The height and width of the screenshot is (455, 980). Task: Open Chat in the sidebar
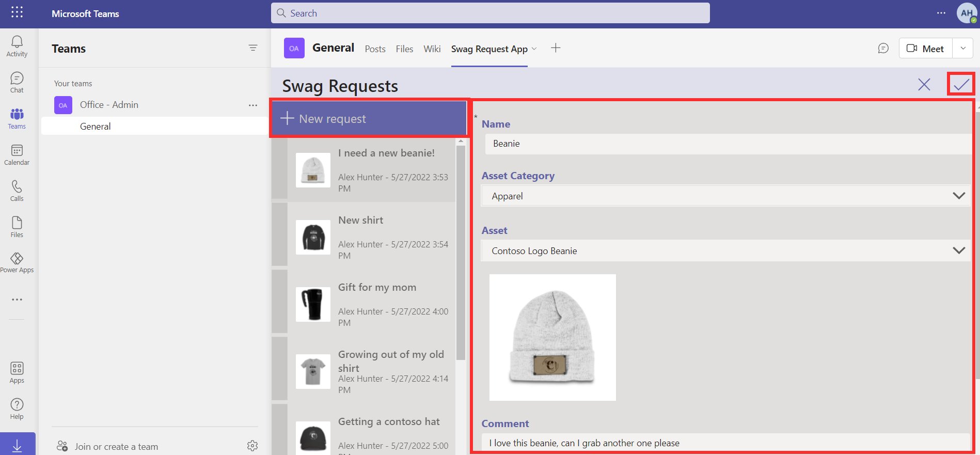pyautogui.click(x=17, y=83)
